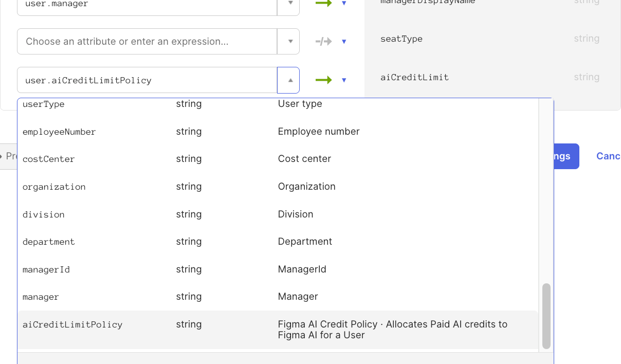The height and width of the screenshot is (364, 621).
Task: Click the 'Department' description text
Action: pyautogui.click(x=305, y=242)
